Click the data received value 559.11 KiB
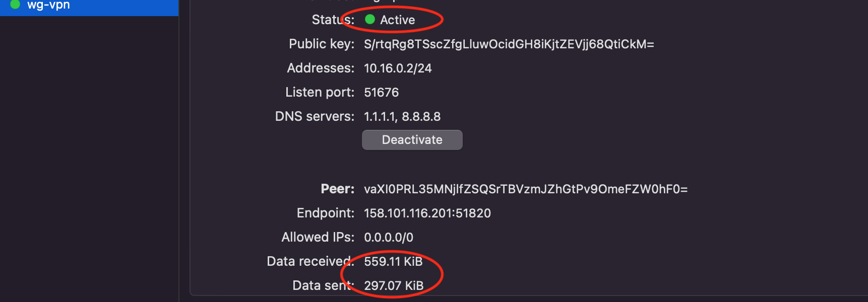 pos(393,262)
